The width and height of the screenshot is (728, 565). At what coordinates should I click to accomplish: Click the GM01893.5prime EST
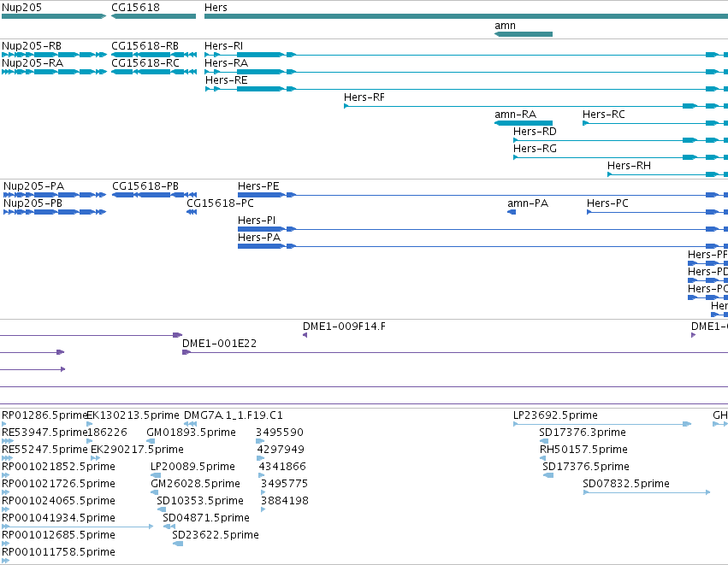tap(191, 433)
